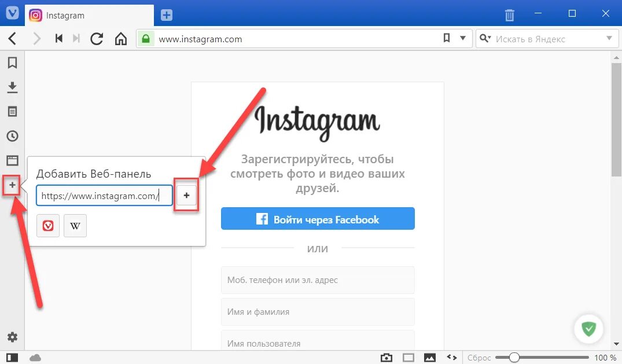Open the Vivaldi main menu button
622x364 pixels.
click(12, 13)
